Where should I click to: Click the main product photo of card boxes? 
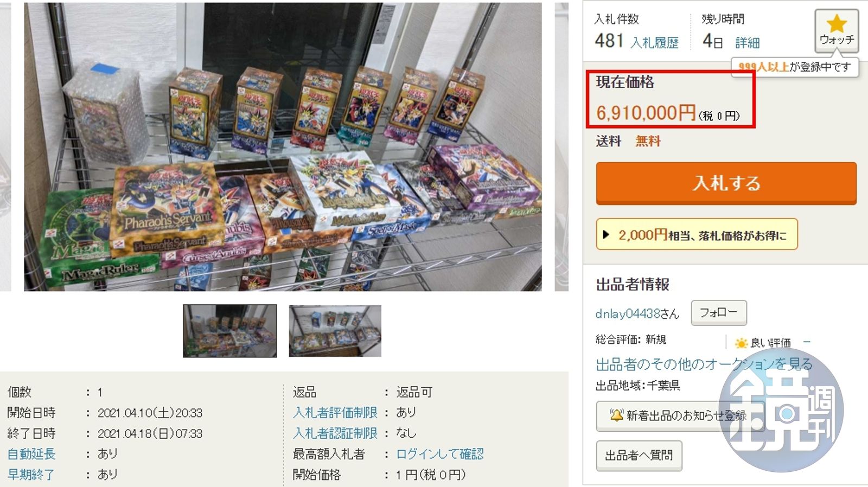click(x=283, y=146)
